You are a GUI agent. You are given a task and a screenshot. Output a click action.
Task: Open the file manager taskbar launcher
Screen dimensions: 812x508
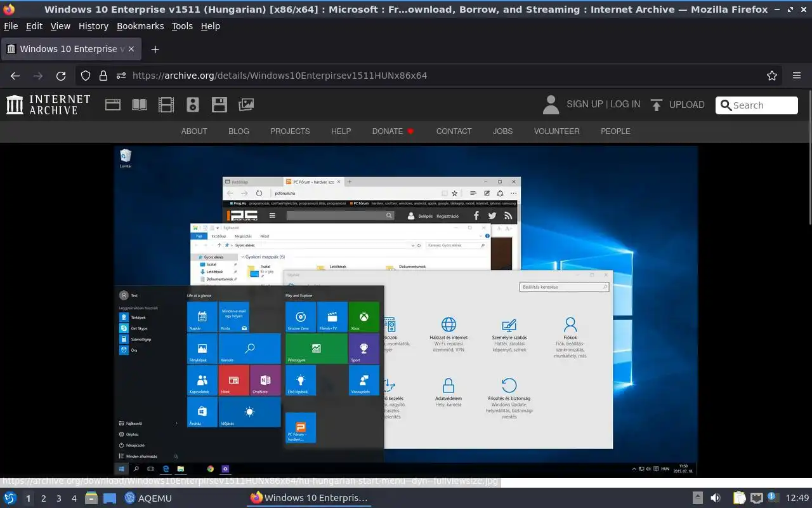(91, 498)
